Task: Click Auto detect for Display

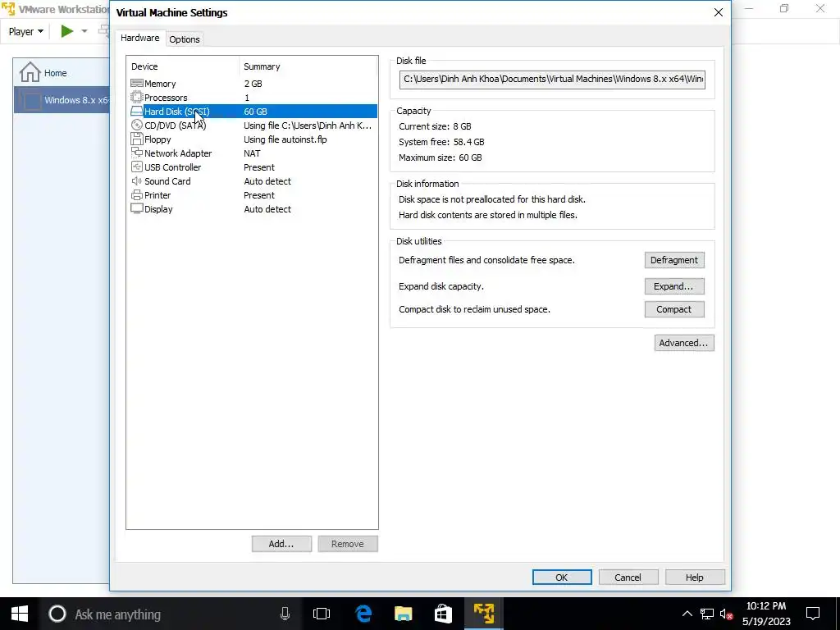Action: pyautogui.click(x=267, y=209)
